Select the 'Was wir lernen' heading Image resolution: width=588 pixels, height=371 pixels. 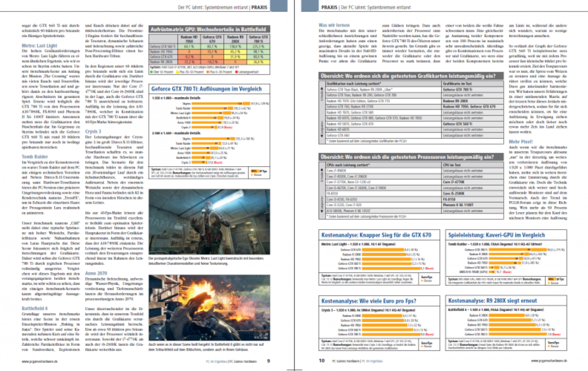[x=335, y=24]
